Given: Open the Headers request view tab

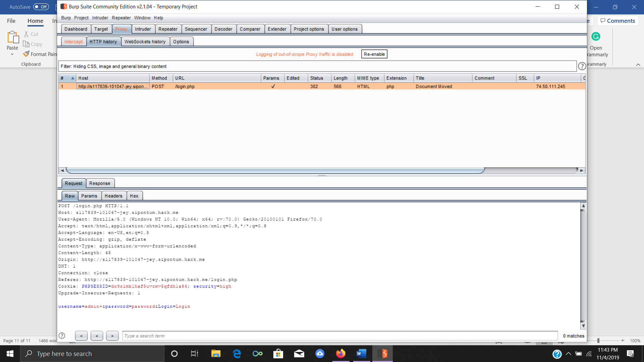Looking at the screenshot, I should [x=113, y=196].
